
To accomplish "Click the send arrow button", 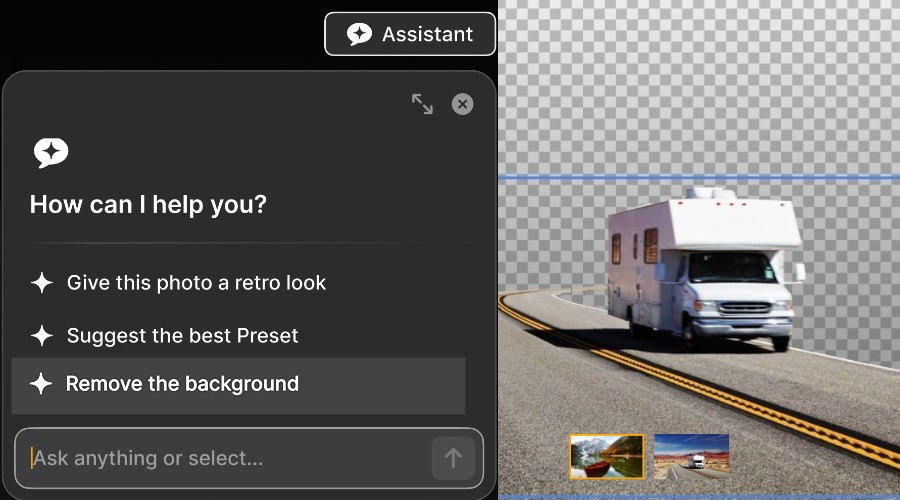I will point(453,458).
